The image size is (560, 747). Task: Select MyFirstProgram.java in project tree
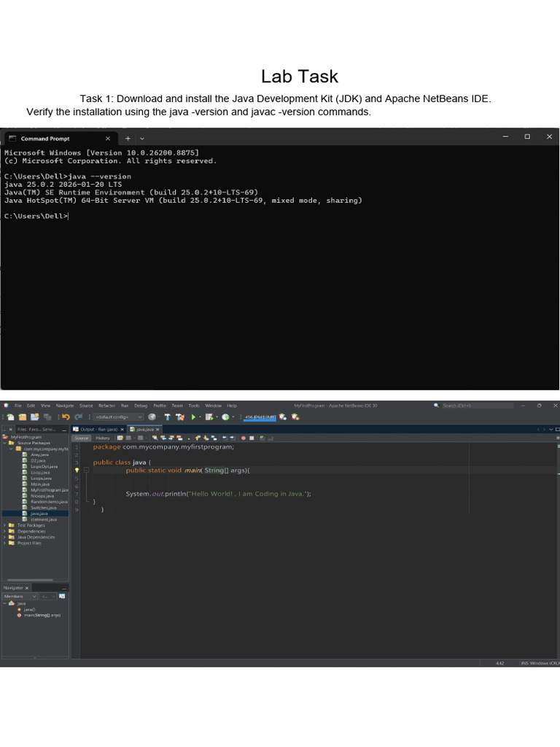tap(50, 489)
